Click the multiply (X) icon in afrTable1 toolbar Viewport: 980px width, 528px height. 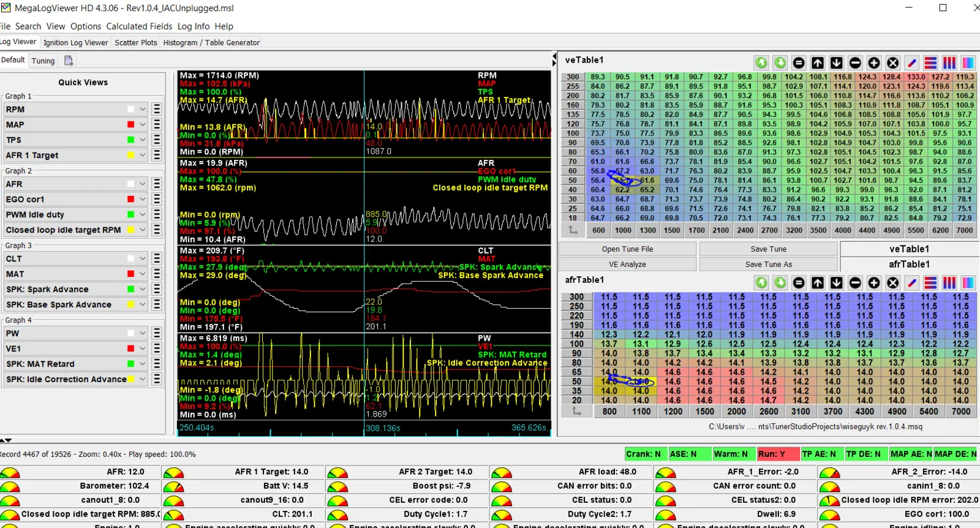pyautogui.click(x=893, y=282)
